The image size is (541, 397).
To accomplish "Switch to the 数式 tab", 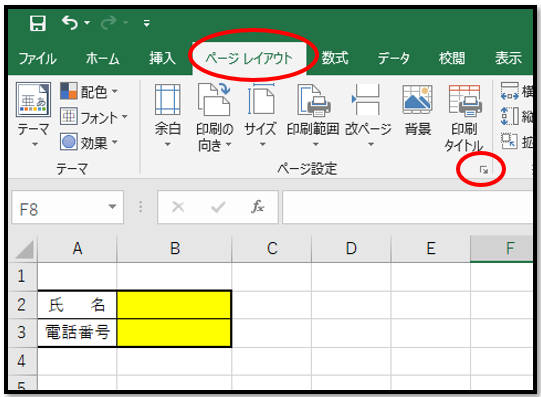I will pos(335,58).
